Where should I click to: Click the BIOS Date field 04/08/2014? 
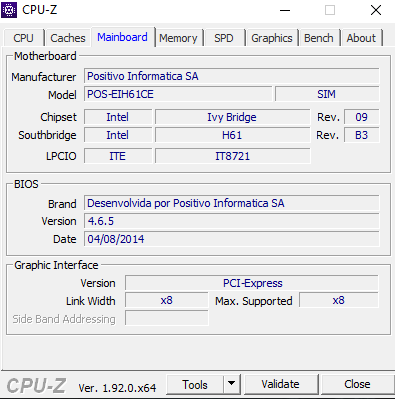(x=232, y=239)
